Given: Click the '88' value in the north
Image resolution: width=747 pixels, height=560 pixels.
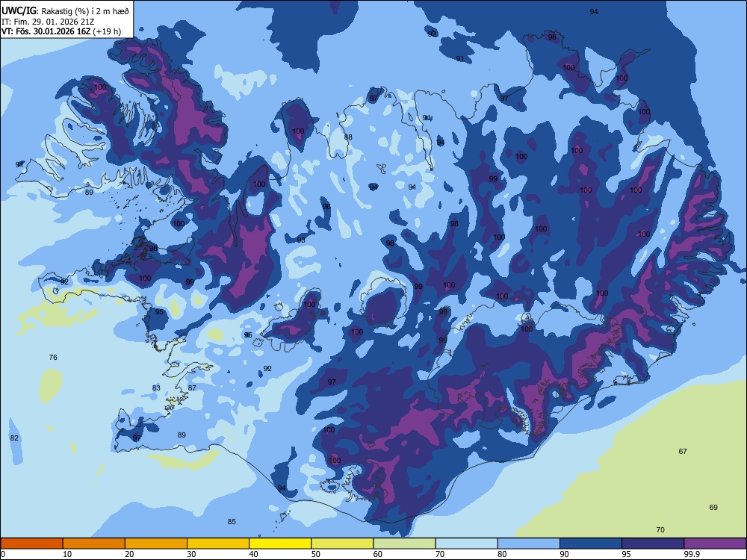Looking at the screenshot, I should coord(348,137).
